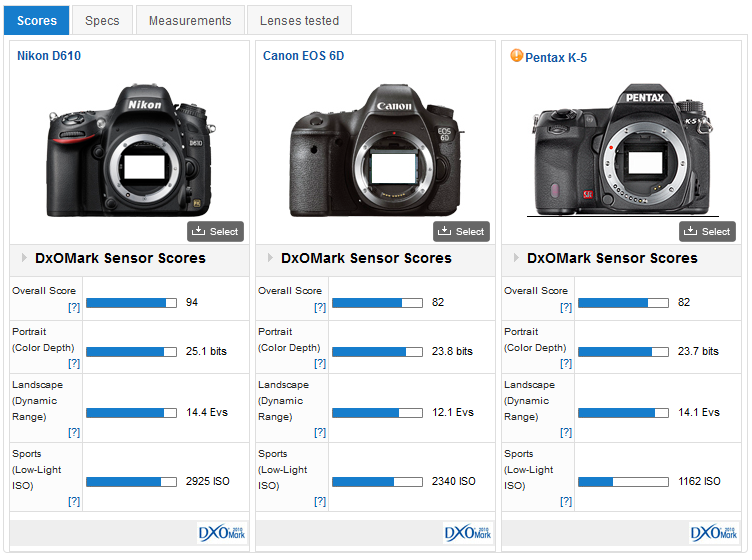
Task: Click the orange warning icon beside Pentax K-5
Action: (517, 56)
